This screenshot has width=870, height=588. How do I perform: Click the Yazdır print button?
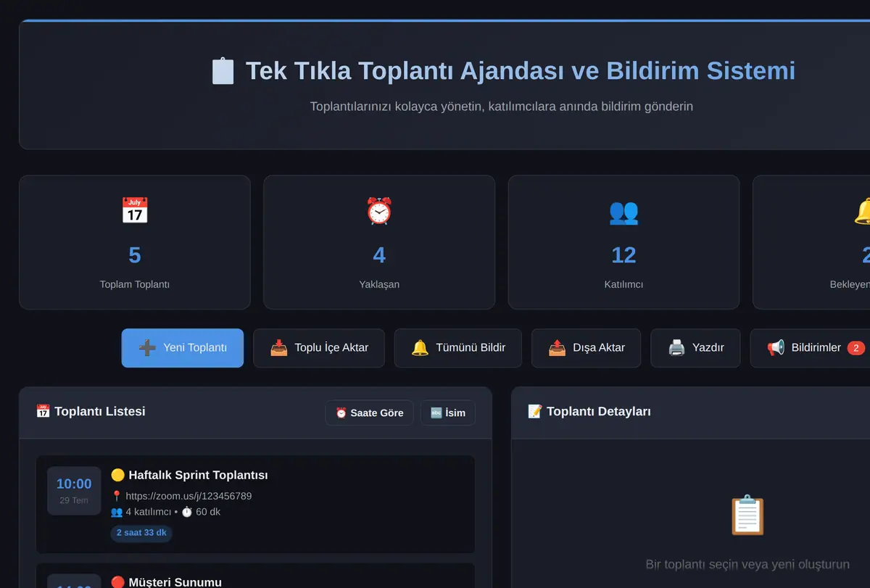696,348
